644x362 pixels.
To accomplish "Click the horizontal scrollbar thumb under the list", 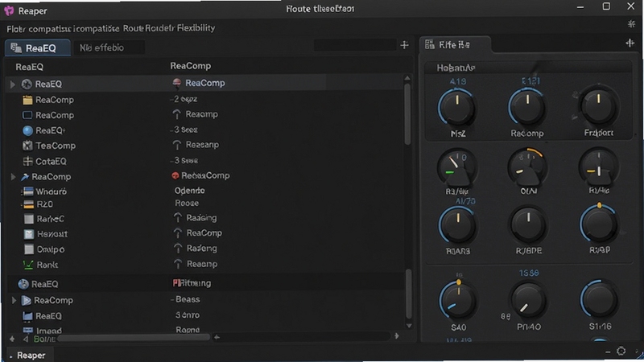I will tap(134, 338).
